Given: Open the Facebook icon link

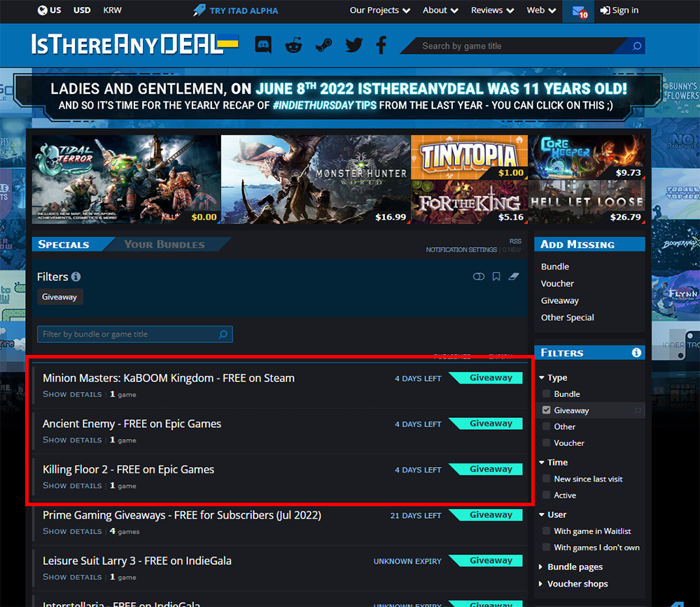Looking at the screenshot, I should (381, 45).
